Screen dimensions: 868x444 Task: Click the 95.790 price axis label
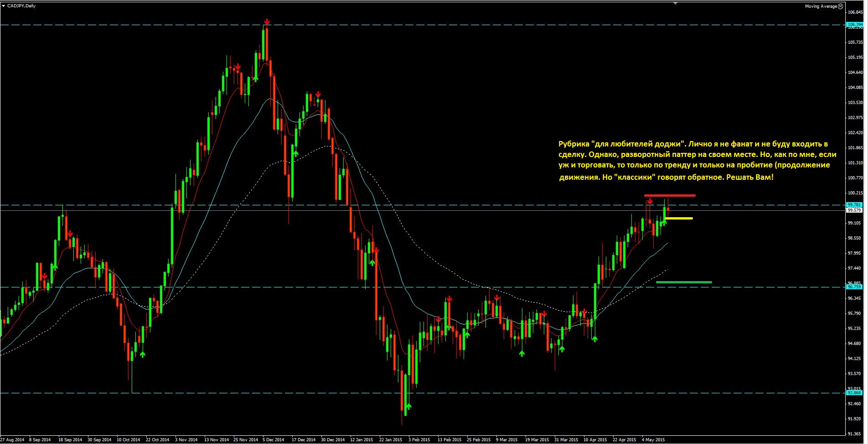(x=855, y=313)
